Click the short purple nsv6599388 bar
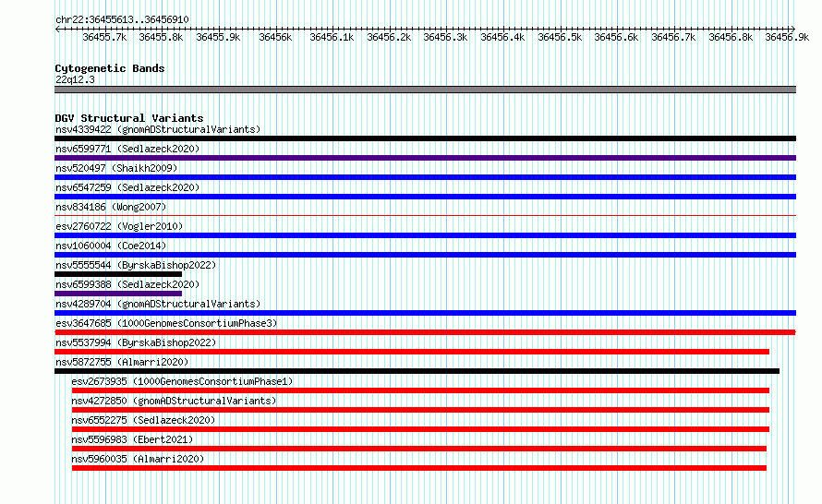822x504 pixels. (118, 294)
